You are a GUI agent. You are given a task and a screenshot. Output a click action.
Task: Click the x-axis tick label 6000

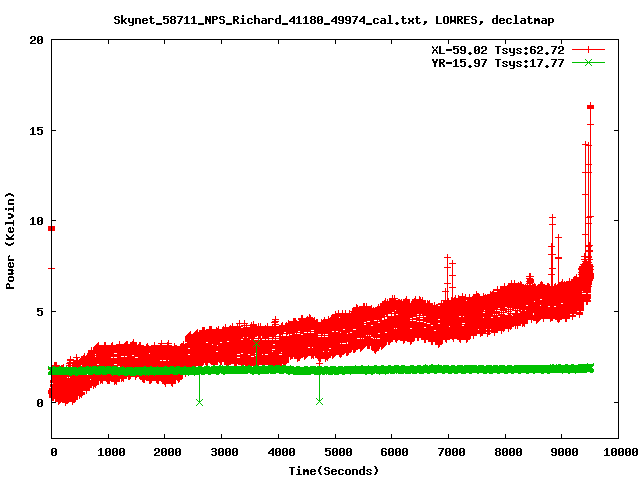click(394, 452)
